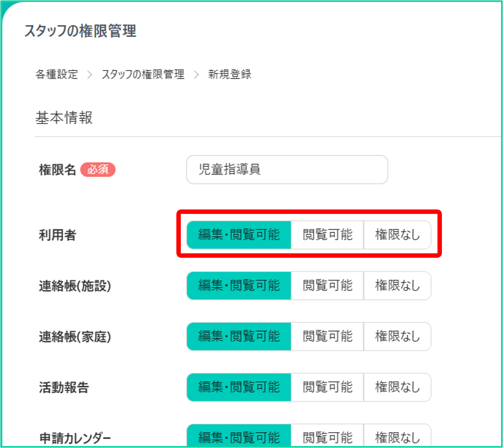Click the 各種設定 breadcrumb link
The width and height of the screenshot is (503, 448).
pyautogui.click(x=57, y=74)
